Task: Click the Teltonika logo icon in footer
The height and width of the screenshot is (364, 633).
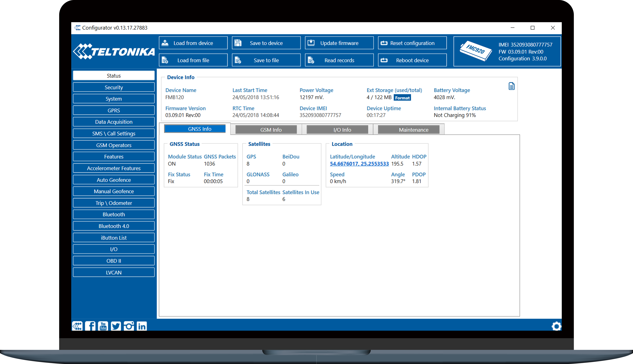Action: tap(77, 326)
